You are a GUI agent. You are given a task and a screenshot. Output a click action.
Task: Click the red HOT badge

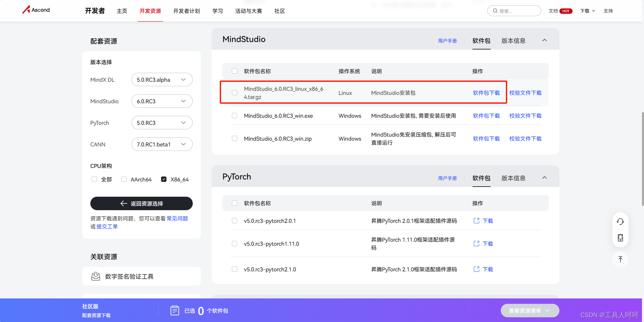(x=566, y=11)
